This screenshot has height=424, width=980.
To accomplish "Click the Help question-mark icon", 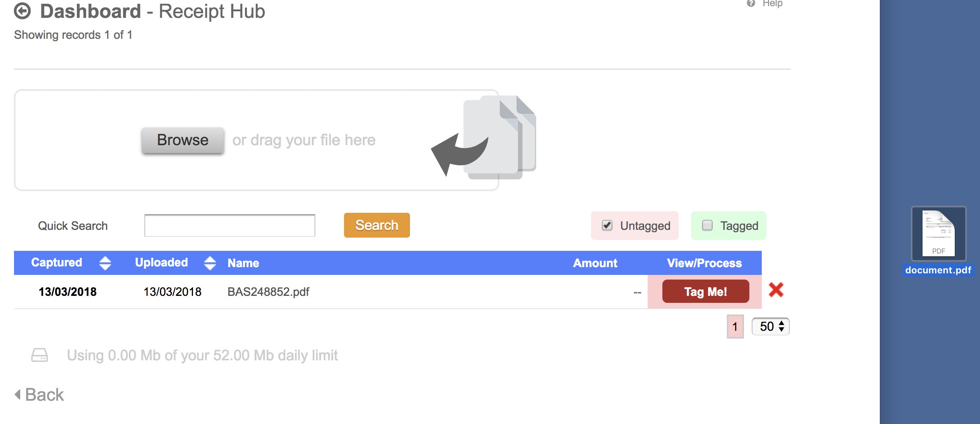I will point(751,3).
